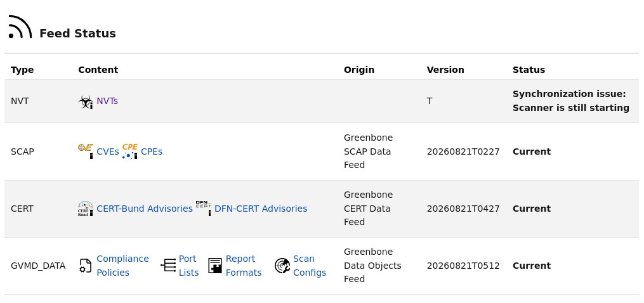This screenshot has height=303, width=644.
Task: Open the Compliance Policies link
Action: 122,266
